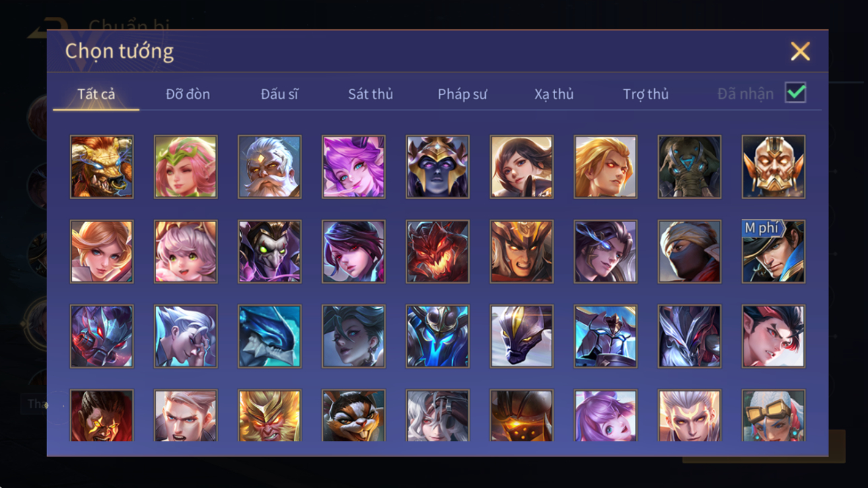Close the Chọn tướng dialog
Image resolution: width=868 pixels, height=488 pixels.
[x=800, y=51]
